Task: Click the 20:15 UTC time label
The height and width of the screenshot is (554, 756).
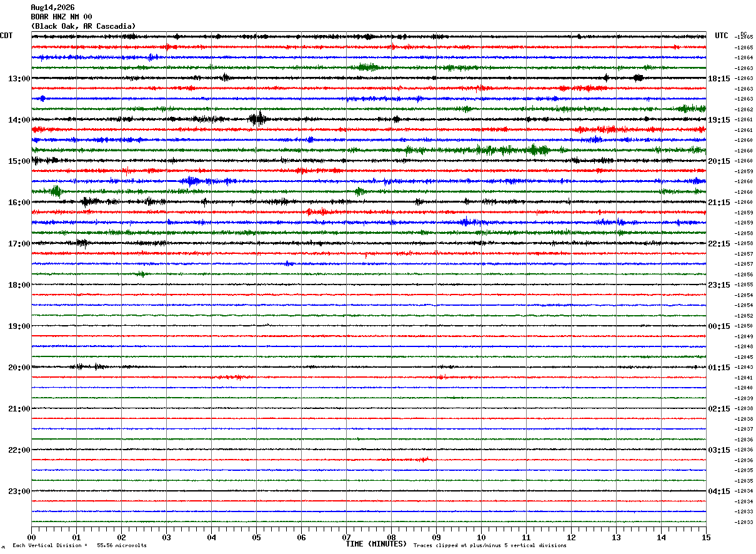Action: click(719, 161)
